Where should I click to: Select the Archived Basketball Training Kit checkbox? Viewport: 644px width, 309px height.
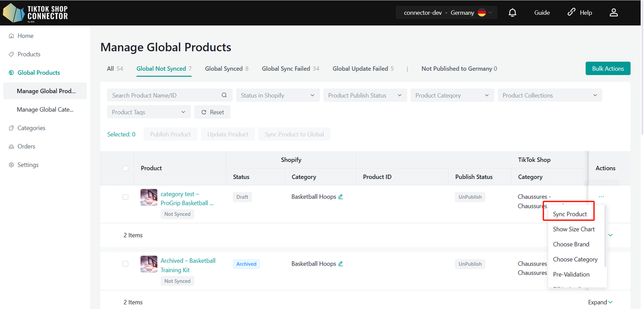coord(125,264)
